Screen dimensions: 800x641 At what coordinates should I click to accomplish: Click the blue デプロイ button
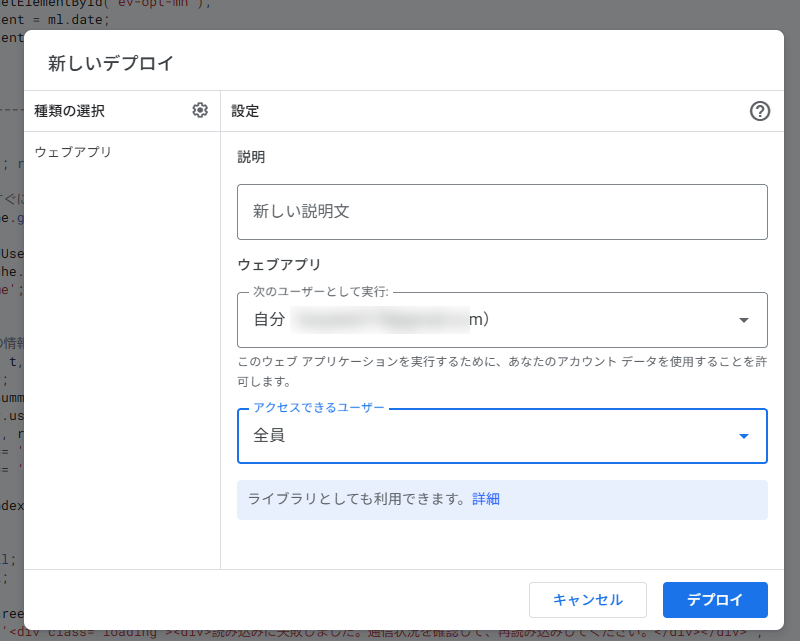715,600
